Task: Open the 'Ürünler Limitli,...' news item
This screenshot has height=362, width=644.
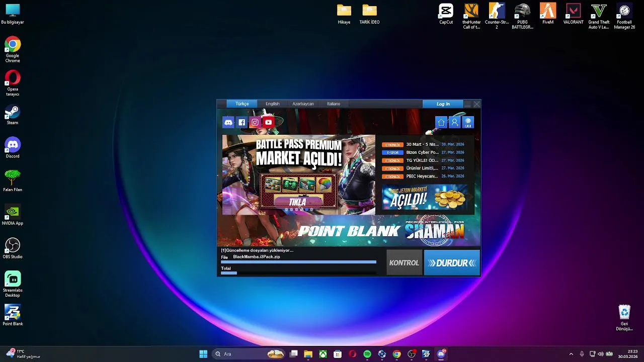Action: point(423,168)
